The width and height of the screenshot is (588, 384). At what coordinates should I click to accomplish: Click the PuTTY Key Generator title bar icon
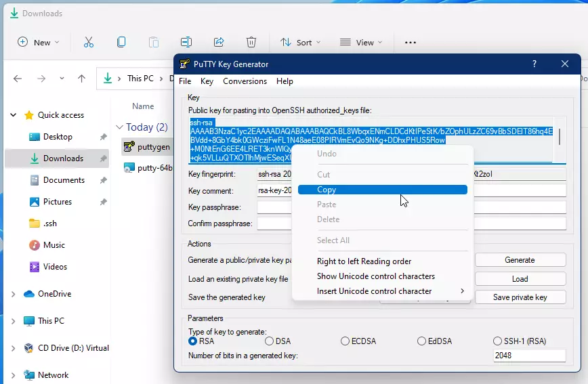184,64
